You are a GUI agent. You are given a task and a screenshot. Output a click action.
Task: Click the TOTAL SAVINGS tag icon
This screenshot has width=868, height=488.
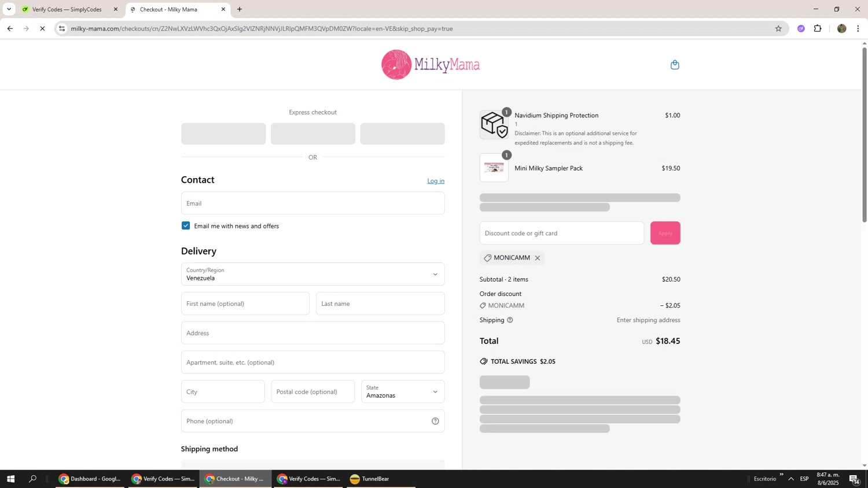(x=484, y=361)
